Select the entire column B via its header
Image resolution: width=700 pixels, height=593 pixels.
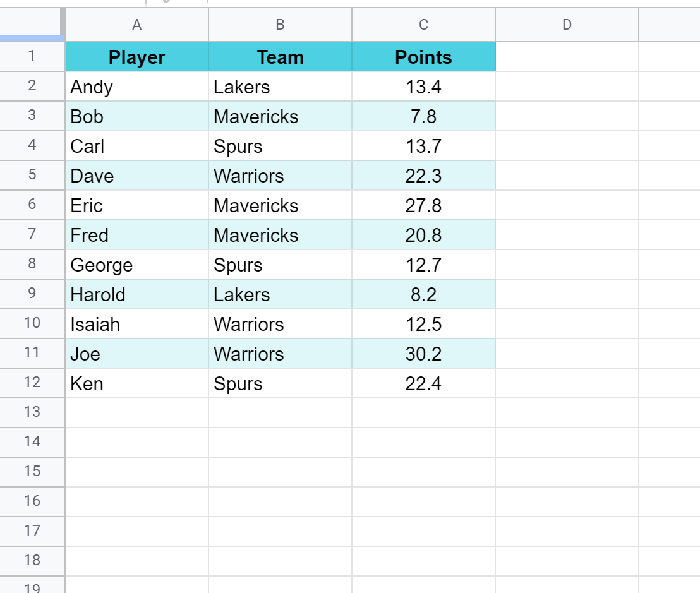coord(280,25)
